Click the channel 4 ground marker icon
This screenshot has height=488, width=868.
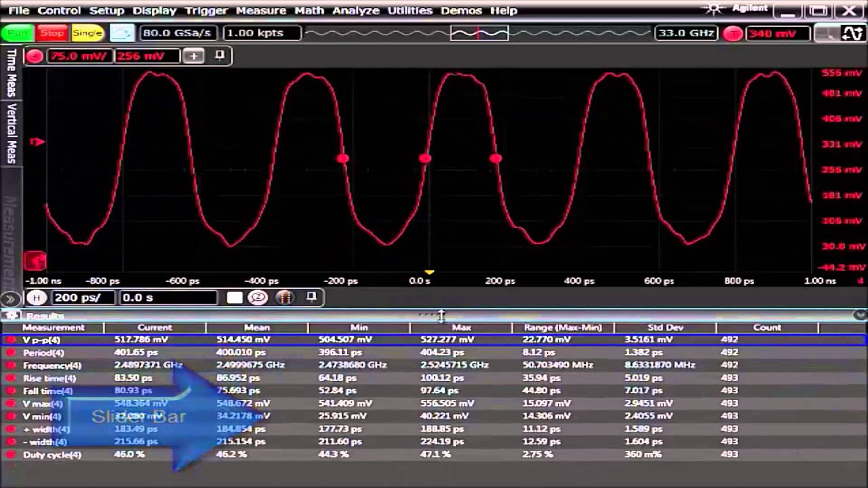coord(35,261)
